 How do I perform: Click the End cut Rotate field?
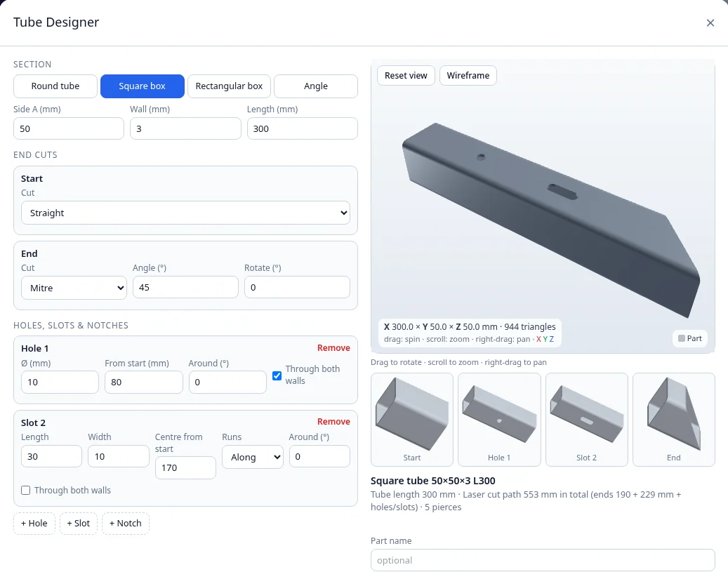click(297, 287)
